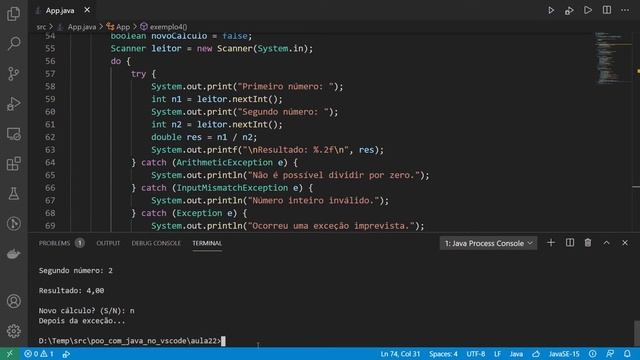Image resolution: width=640 pixels, height=360 pixels.
Task: Click the thumbs-up Java status icon
Action: click(536, 354)
